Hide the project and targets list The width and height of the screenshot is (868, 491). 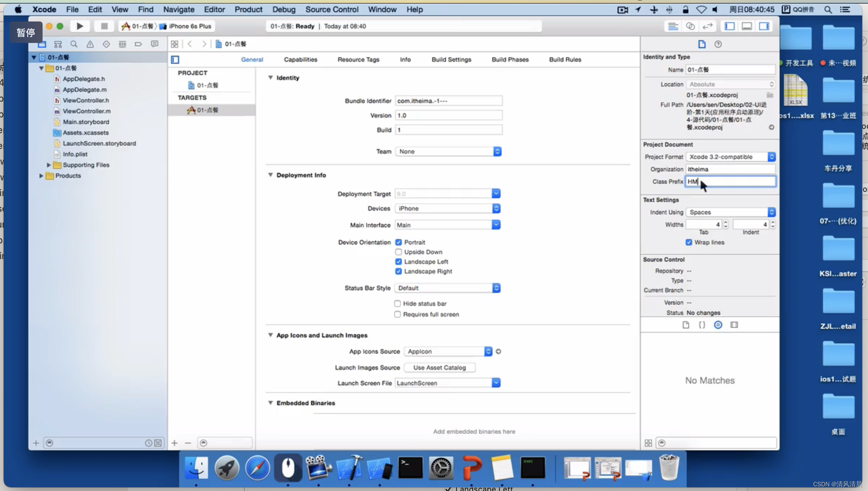[175, 60]
